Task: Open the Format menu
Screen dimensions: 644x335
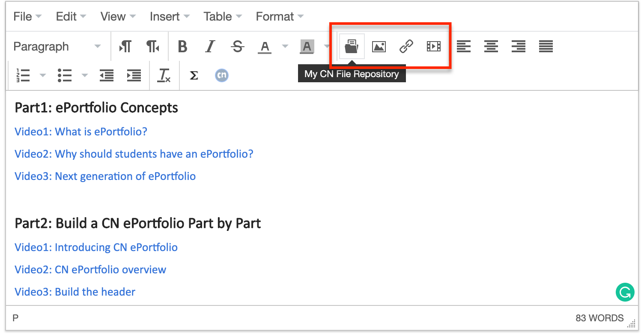Action: tap(280, 17)
